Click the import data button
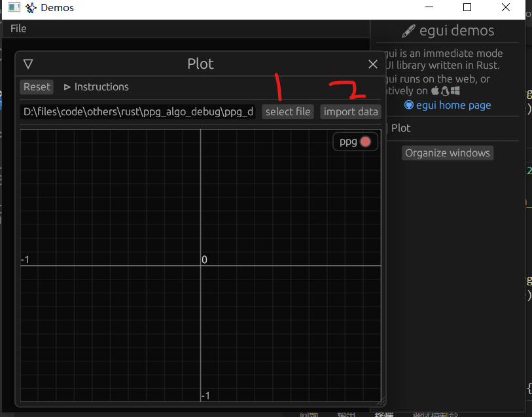The height and width of the screenshot is (417, 532). pos(351,112)
